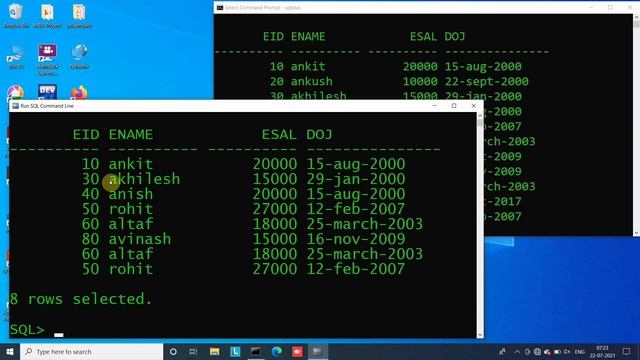The height and width of the screenshot is (360, 640).
Task: Click 'akhilesh' in the SQL Command Line window
Action: pos(144,179)
